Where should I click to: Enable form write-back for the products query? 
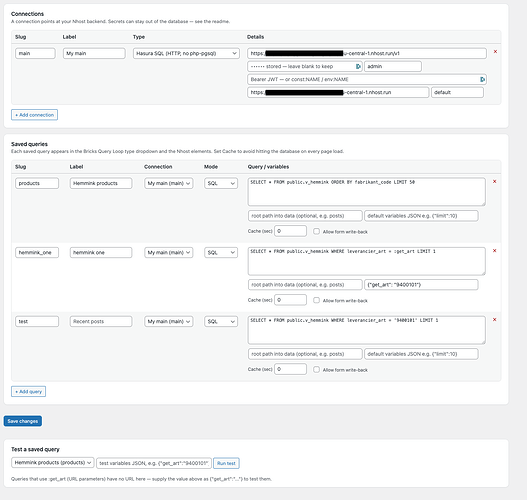[x=316, y=232]
